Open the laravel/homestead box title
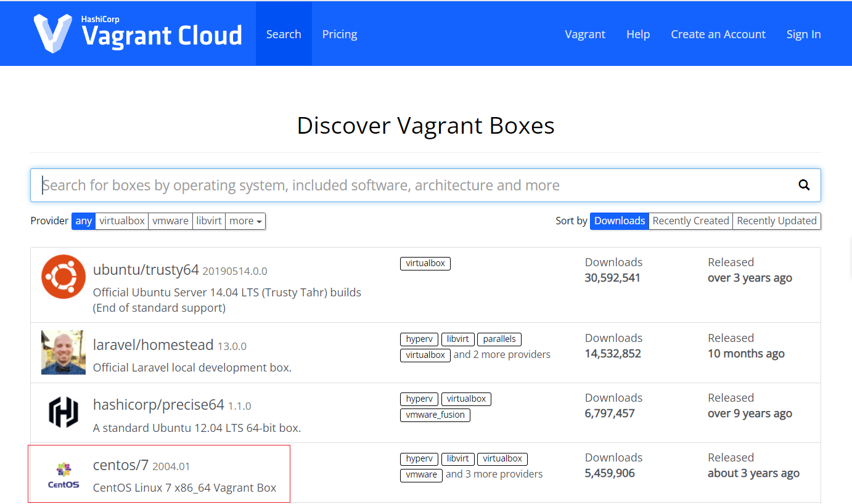The width and height of the screenshot is (852, 504). coord(153,345)
